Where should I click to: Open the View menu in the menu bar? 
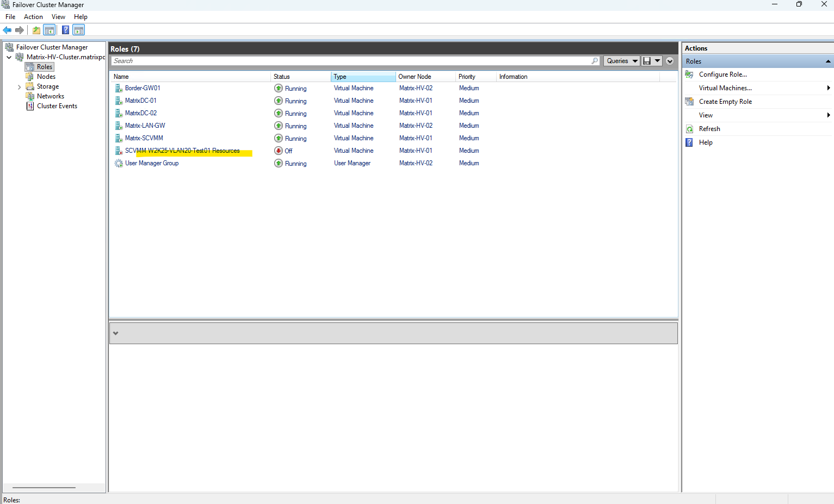[x=58, y=17]
